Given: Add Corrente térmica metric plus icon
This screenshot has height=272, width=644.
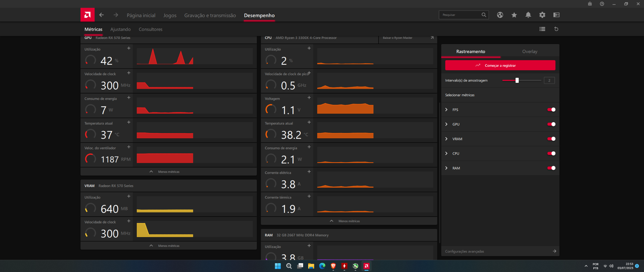Looking at the screenshot, I should [x=309, y=196].
